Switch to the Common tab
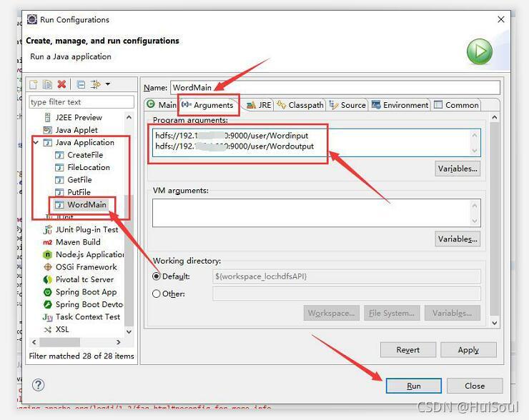Image resolution: width=529 pixels, height=420 pixels. click(x=457, y=105)
